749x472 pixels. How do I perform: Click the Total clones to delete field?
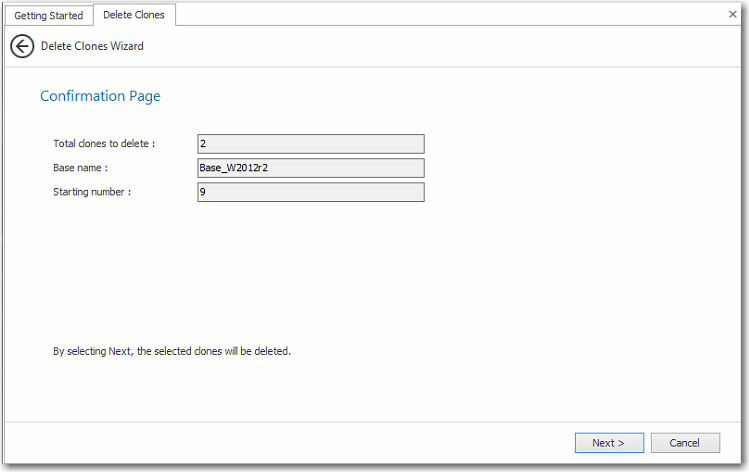(x=311, y=144)
